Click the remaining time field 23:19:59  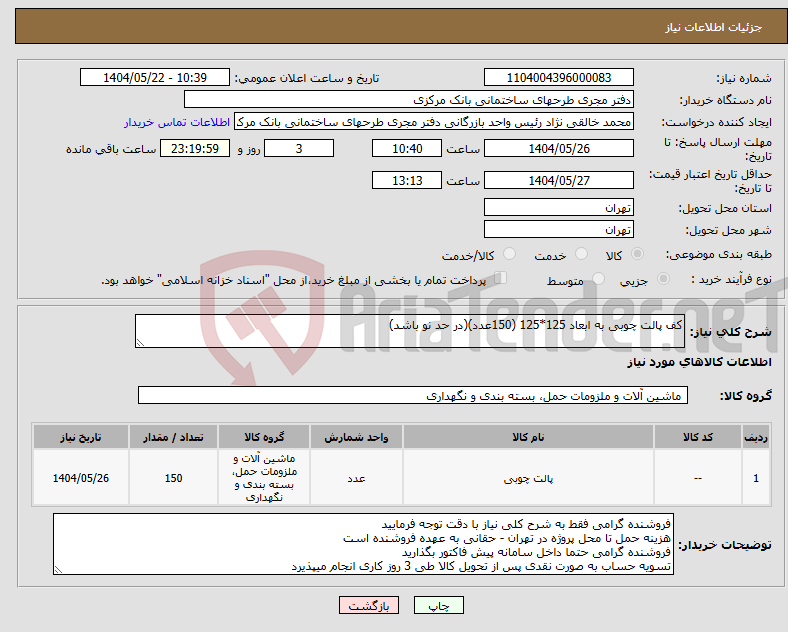(x=195, y=149)
